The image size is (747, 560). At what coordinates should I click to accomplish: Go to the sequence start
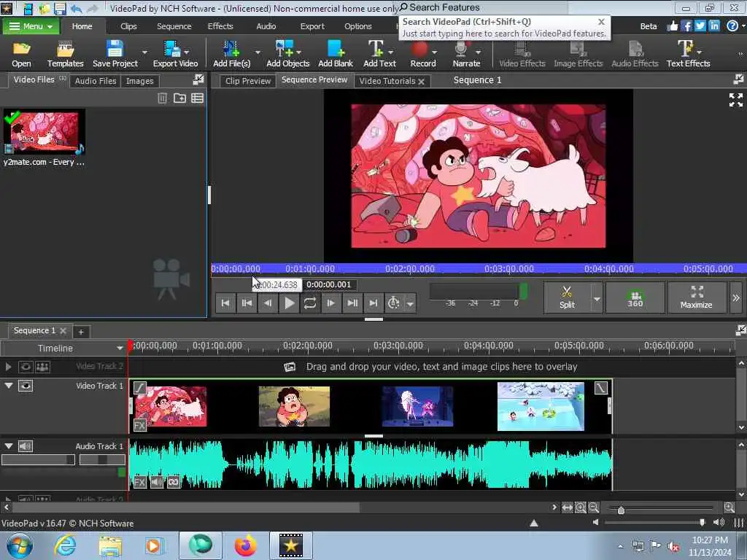[x=225, y=303]
